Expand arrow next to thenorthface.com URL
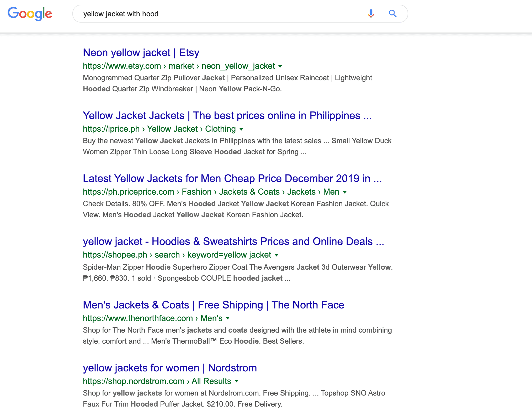Image resolution: width=532 pixels, height=416 pixels. coord(228,318)
